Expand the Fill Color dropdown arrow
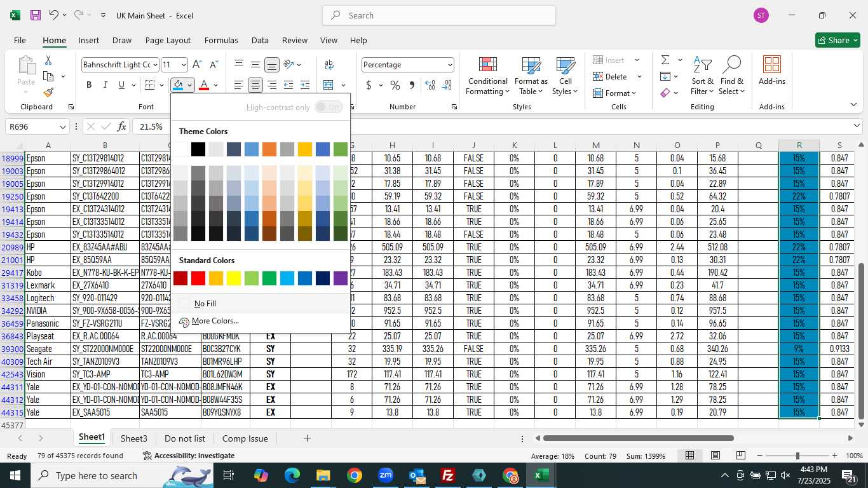The image size is (868, 488). click(189, 85)
